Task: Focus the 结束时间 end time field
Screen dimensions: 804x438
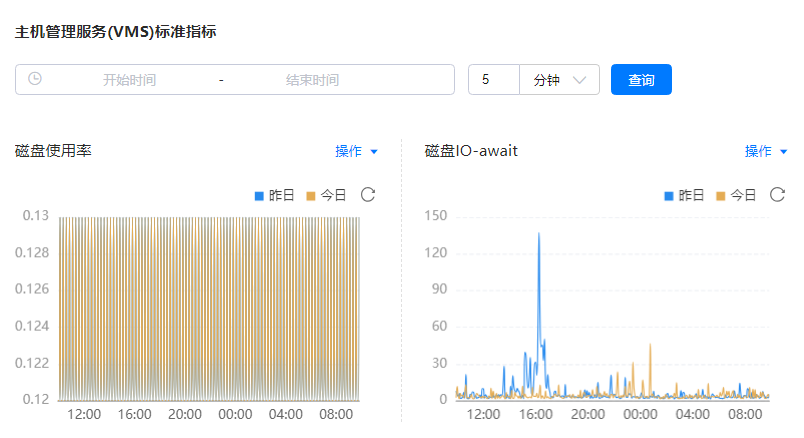Action: click(312, 80)
